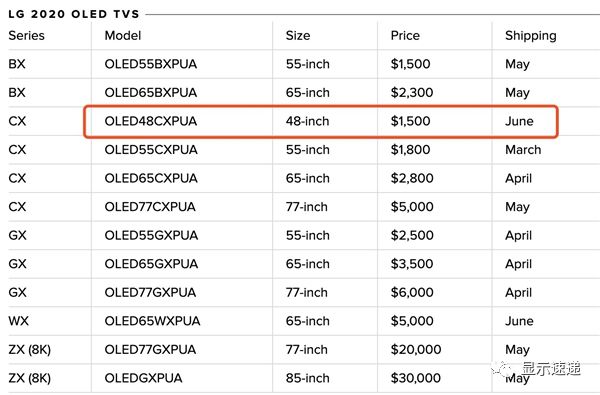This screenshot has height=395, width=600.
Task: Click the March shipping cell
Action: tap(523, 150)
